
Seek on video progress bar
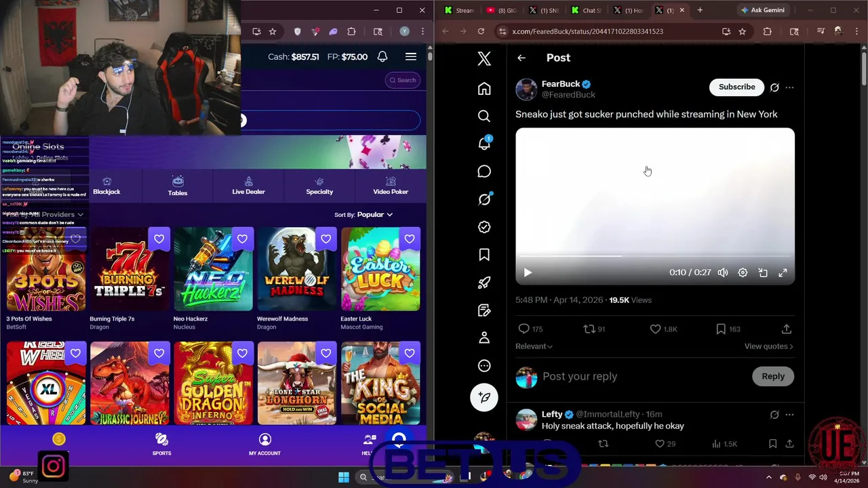pyautogui.click(x=655, y=256)
